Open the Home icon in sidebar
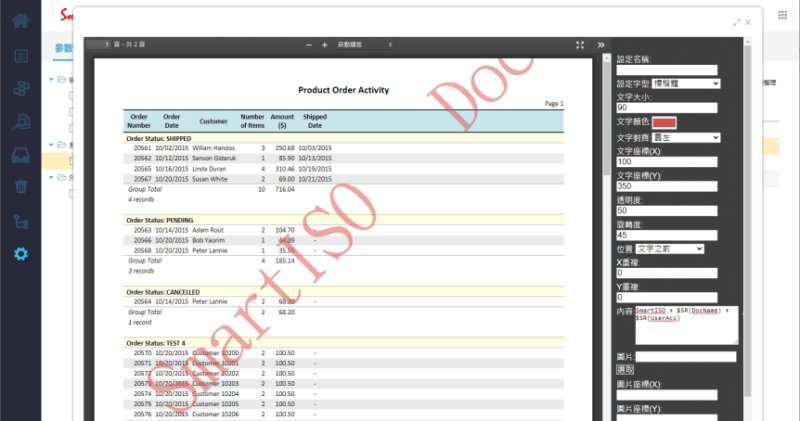The height and width of the screenshot is (421, 800). pos(20,21)
